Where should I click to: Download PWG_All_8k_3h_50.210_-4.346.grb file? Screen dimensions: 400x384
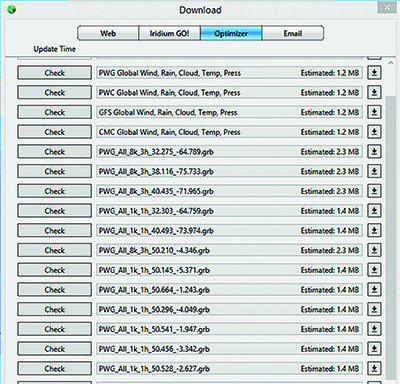(x=374, y=250)
